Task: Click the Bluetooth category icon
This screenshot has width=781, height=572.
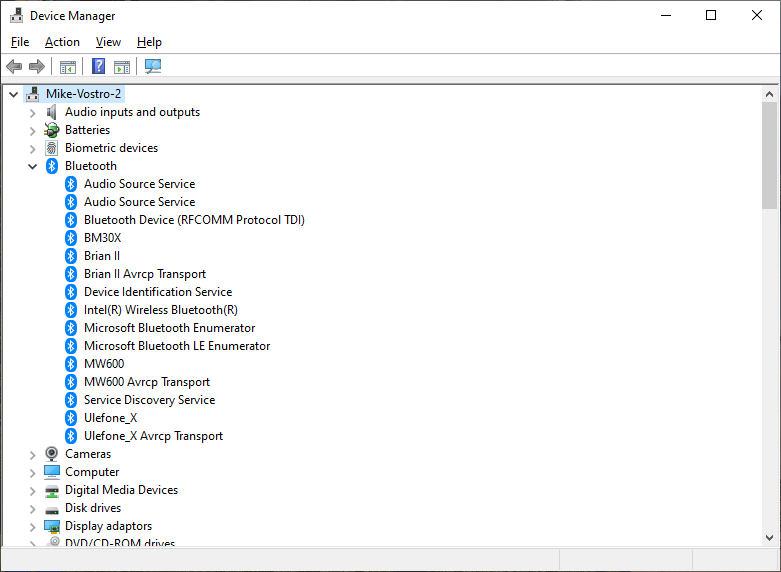Action: point(52,166)
